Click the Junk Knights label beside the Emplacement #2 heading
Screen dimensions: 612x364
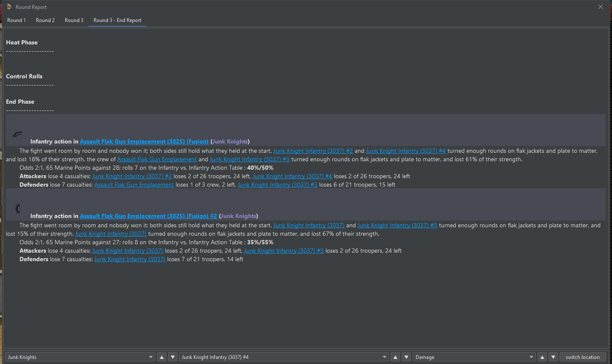point(238,216)
